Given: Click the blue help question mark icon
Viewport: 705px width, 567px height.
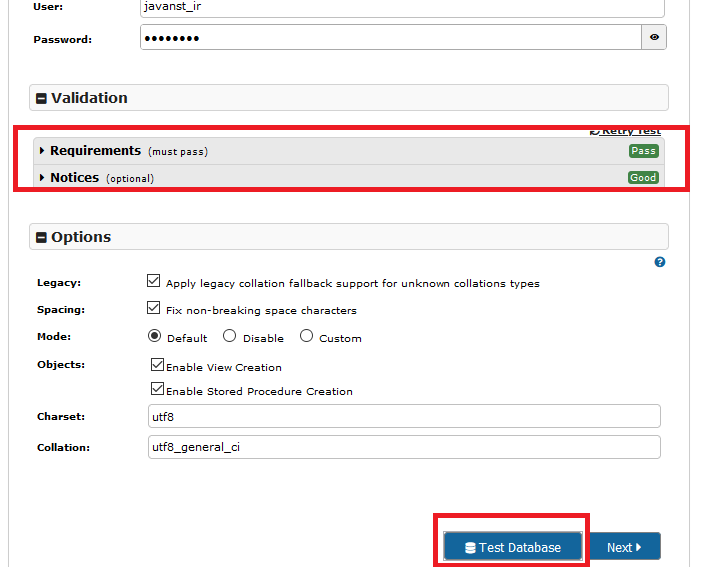Looking at the screenshot, I should pos(660,262).
